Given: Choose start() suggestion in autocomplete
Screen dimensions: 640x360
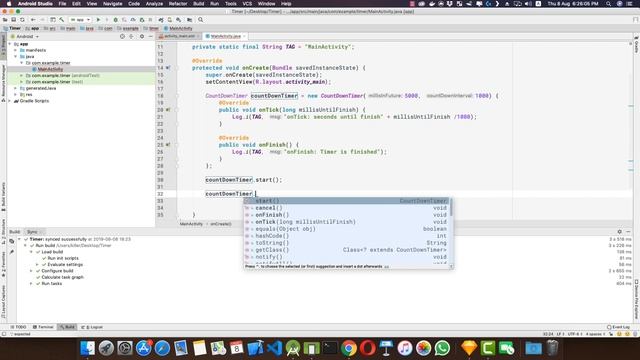Looking at the screenshot, I should (347, 201).
